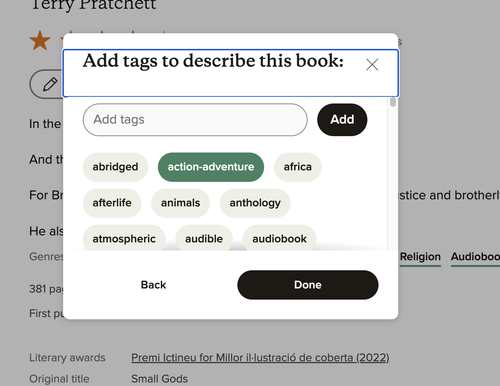Select the atmospheric tag

(124, 238)
